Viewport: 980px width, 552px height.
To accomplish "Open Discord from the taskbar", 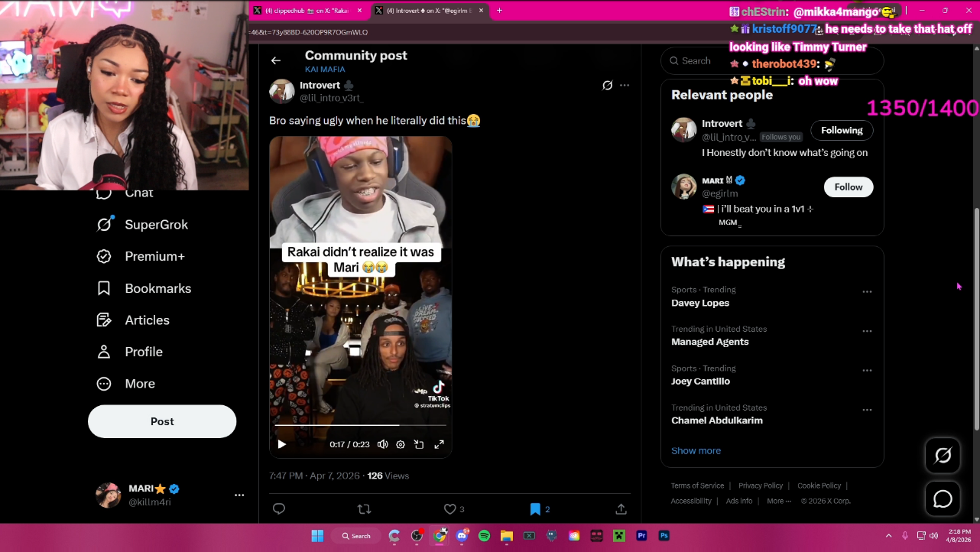I will (x=462, y=536).
